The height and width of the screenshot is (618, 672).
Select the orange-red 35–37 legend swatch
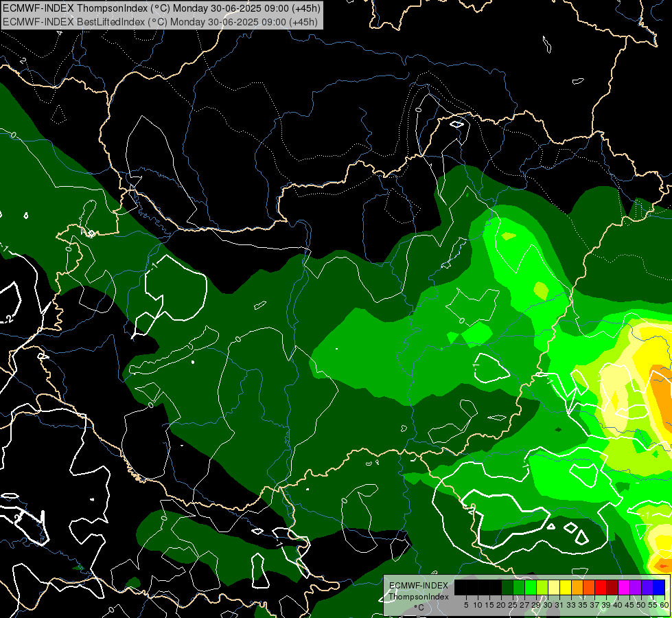pos(589,587)
